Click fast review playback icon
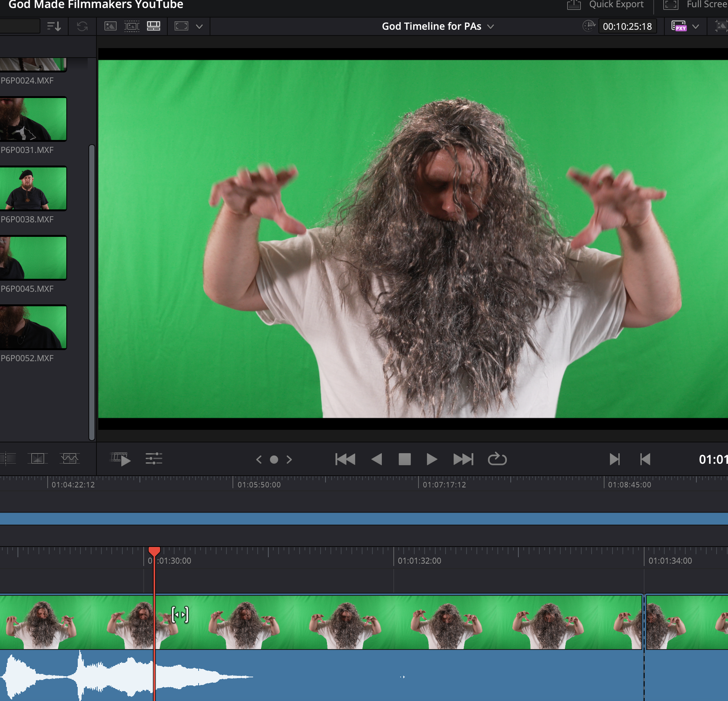 [120, 459]
